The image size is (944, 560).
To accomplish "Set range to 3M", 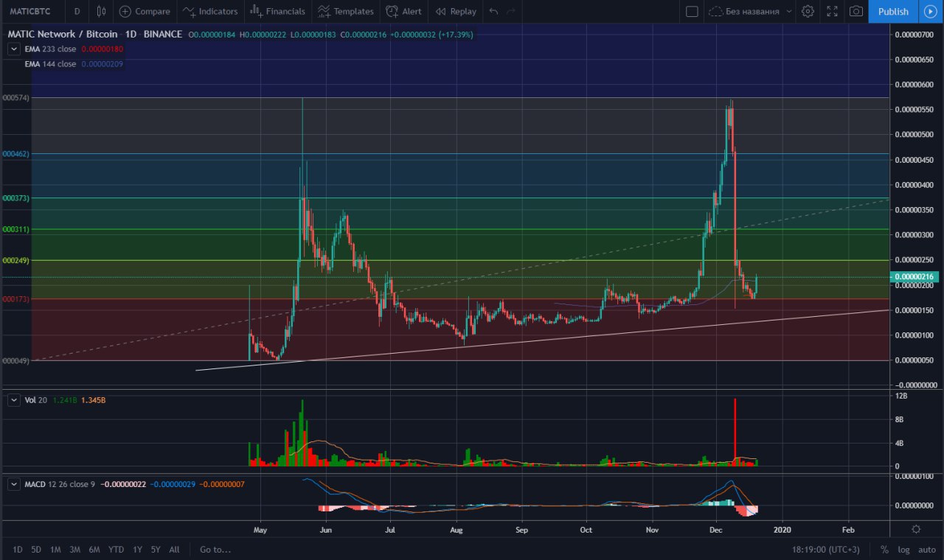I will (74, 549).
